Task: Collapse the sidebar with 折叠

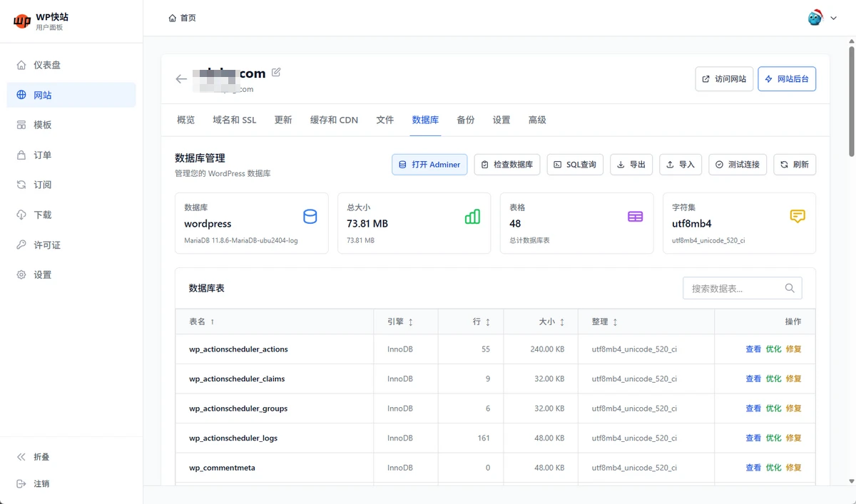Action: [x=41, y=457]
